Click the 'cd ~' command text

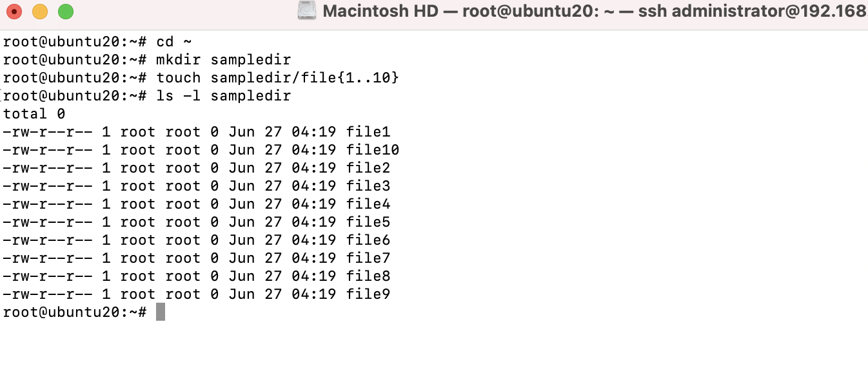[174, 42]
